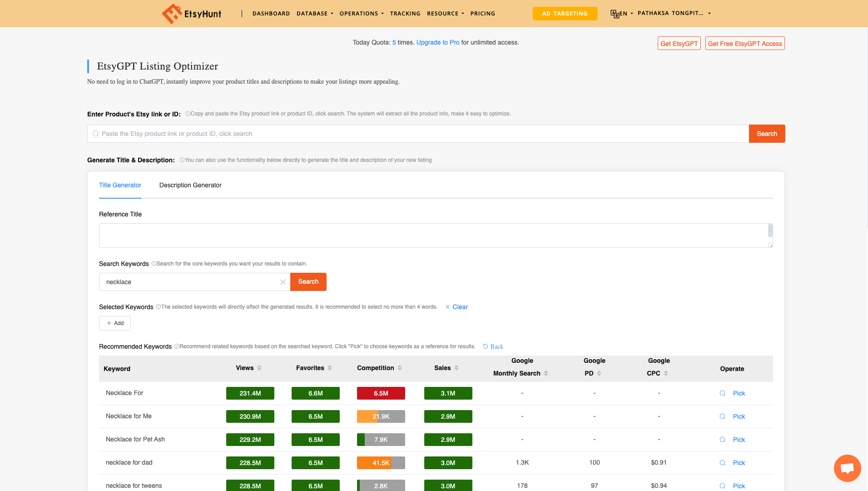
Task: Click the magnifier icon in the Etsy link field
Action: coord(96,134)
